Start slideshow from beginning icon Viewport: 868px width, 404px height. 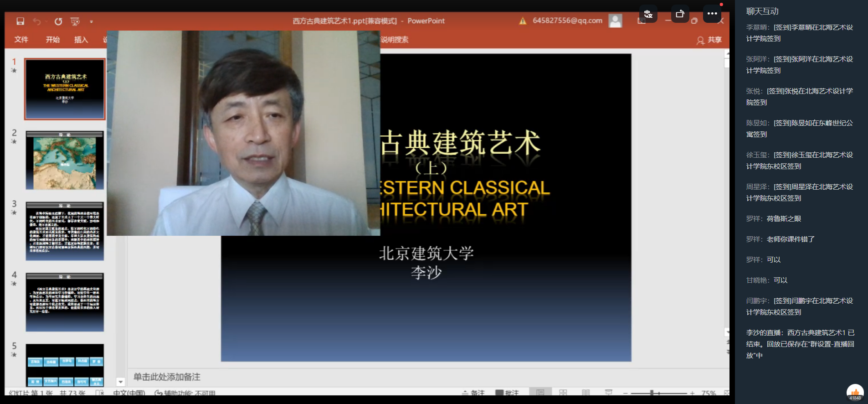click(75, 21)
